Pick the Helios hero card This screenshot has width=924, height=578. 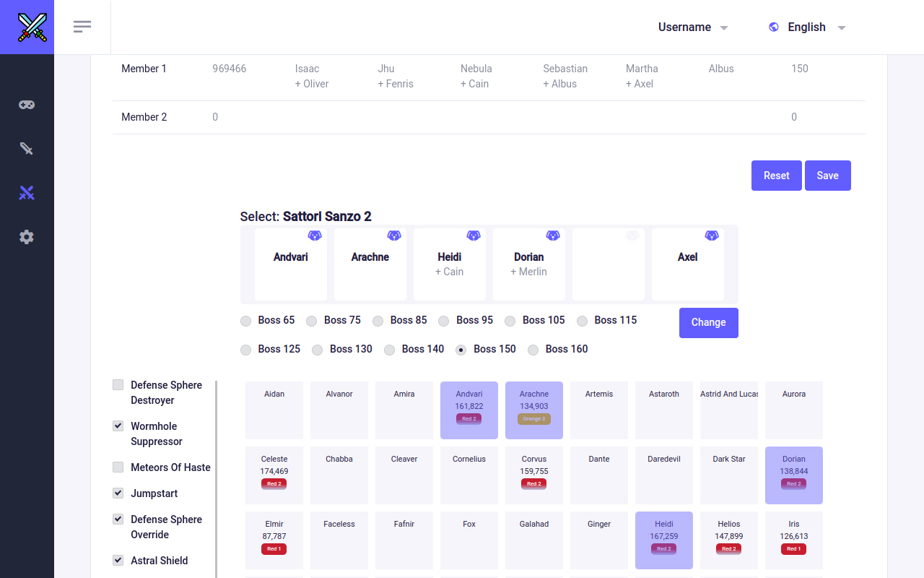(729, 540)
